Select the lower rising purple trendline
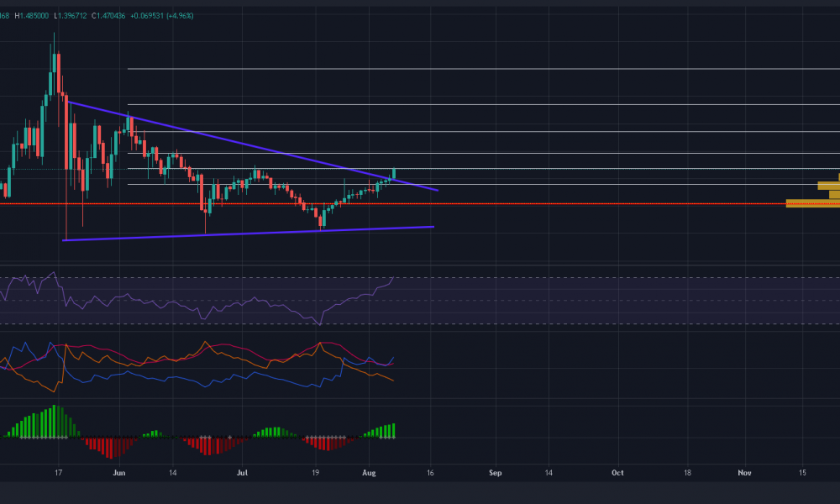 [x=246, y=234]
